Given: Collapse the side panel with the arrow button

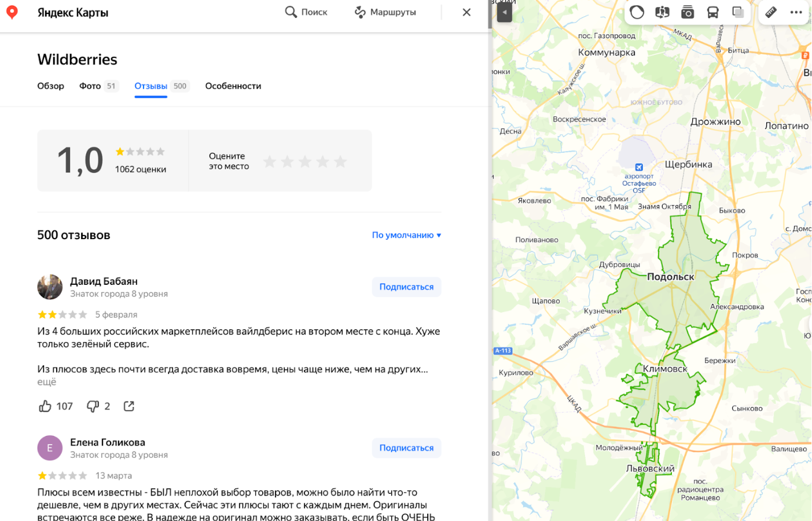Looking at the screenshot, I should click(x=504, y=12).
